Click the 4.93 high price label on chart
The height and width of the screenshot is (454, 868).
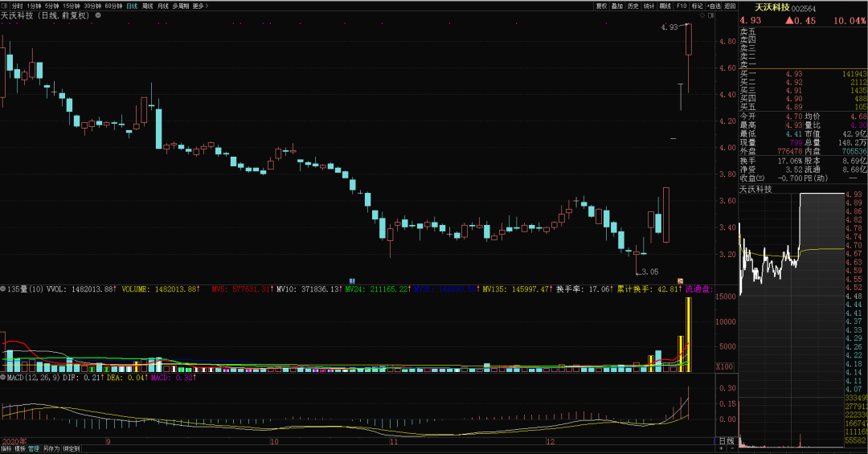[x=669, y=27]
